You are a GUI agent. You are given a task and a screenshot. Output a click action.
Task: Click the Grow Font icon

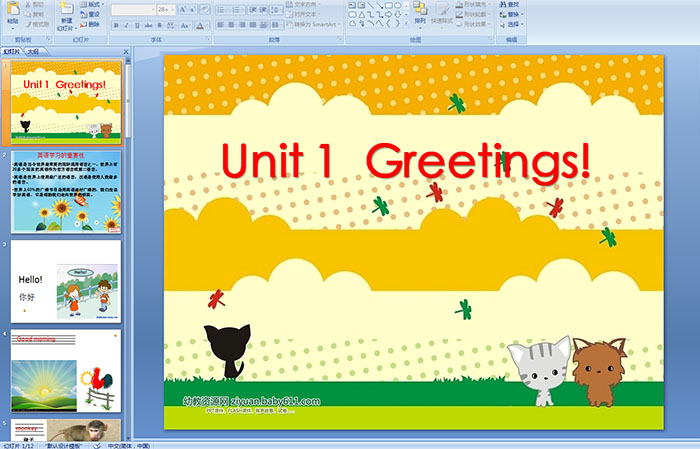[x=183, y=9]
